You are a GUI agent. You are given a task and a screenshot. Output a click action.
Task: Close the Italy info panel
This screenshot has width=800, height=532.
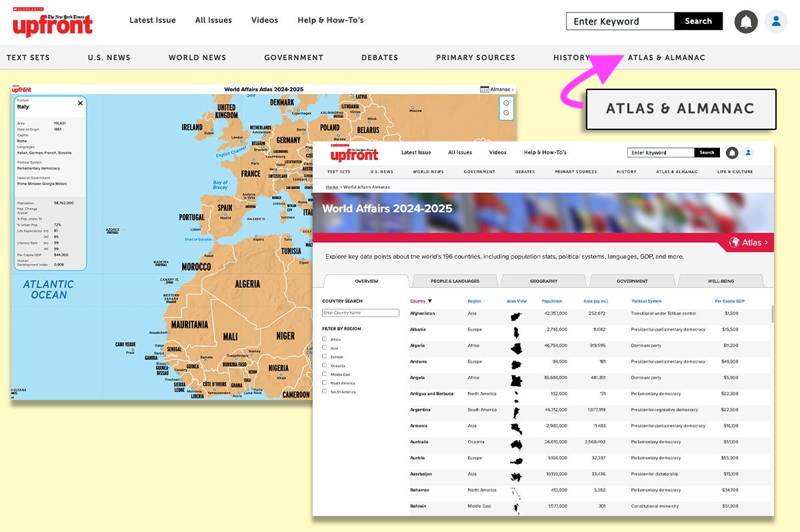(x=81, y=103)
